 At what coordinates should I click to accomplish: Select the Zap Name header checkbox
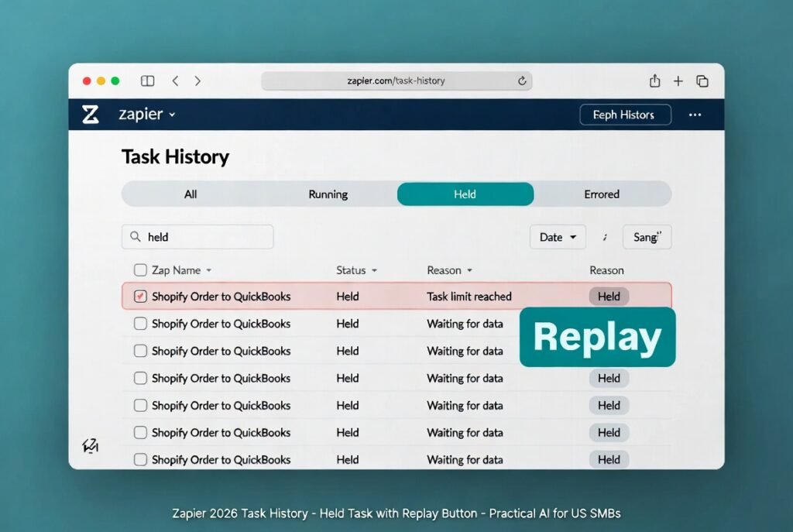pos(140,270)
